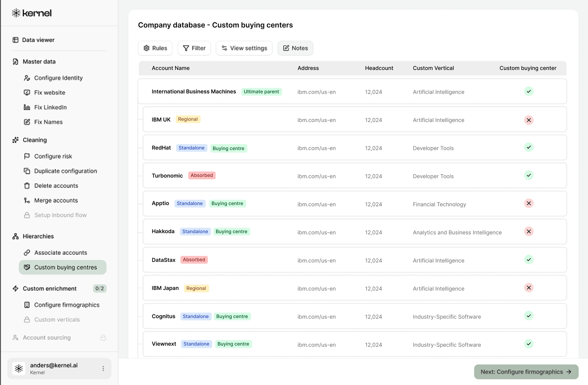Click the Configure risk flag item
The image size is (588, 385).
coord(53,156)
